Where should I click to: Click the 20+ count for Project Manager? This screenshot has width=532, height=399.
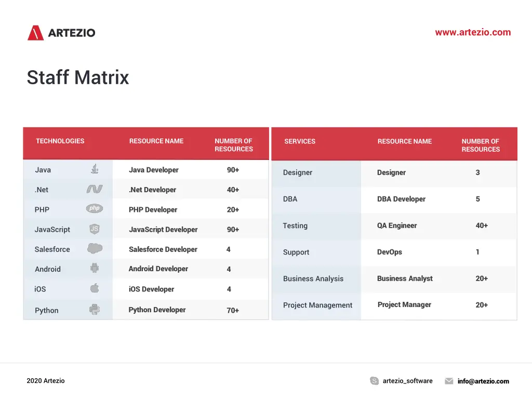(482, 305)
